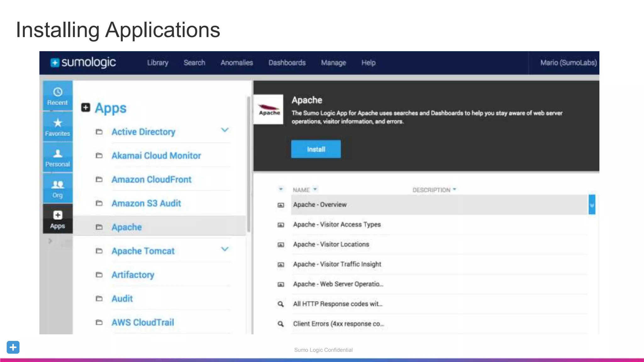The image size is (644, 362).
Task: Open the blue dropdown on Apache - Overview row
Action: (592, 205)
